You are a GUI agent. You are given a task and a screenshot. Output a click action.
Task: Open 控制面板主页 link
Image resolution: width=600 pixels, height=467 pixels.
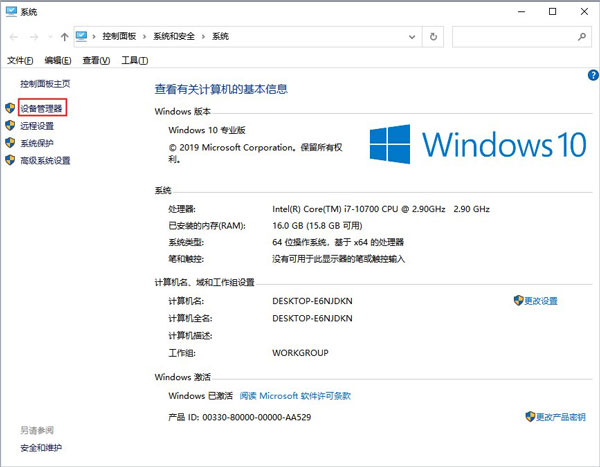click(45, 84)
